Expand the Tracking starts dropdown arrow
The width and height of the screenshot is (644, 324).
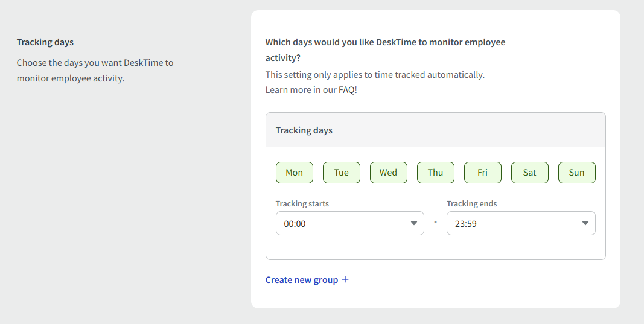point(413,223)
